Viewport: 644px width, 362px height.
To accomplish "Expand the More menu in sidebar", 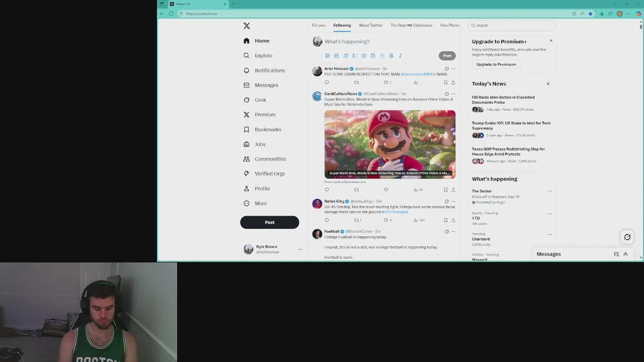I will tap(255, 203).
